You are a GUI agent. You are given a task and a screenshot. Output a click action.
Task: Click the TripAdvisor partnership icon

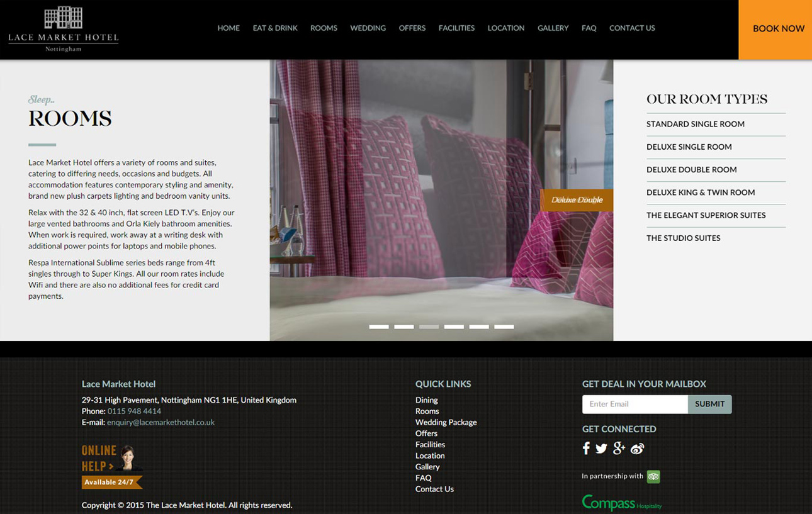(653, 476)
